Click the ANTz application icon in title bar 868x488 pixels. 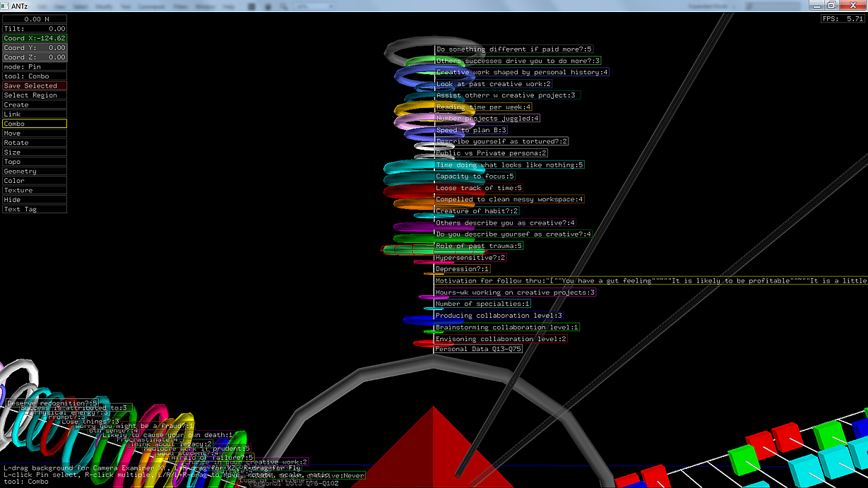tap(6, 6)
